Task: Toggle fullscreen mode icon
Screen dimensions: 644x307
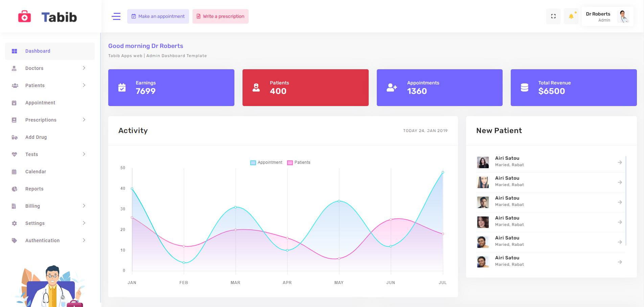Action: (x=553, y=16)
